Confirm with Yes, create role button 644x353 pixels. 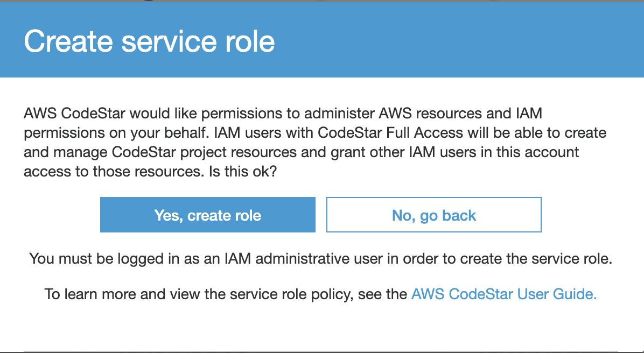click(x=208, y=215)
